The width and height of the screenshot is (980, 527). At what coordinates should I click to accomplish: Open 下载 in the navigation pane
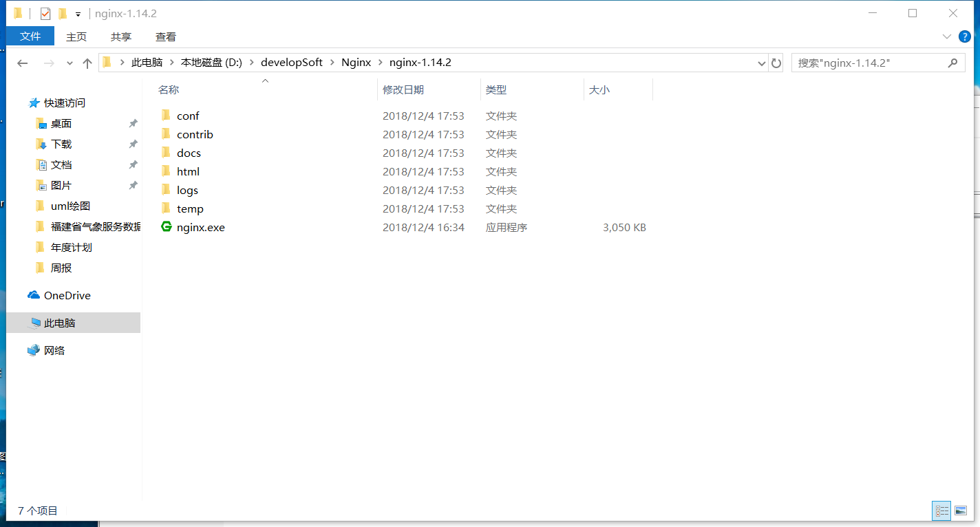61,144
